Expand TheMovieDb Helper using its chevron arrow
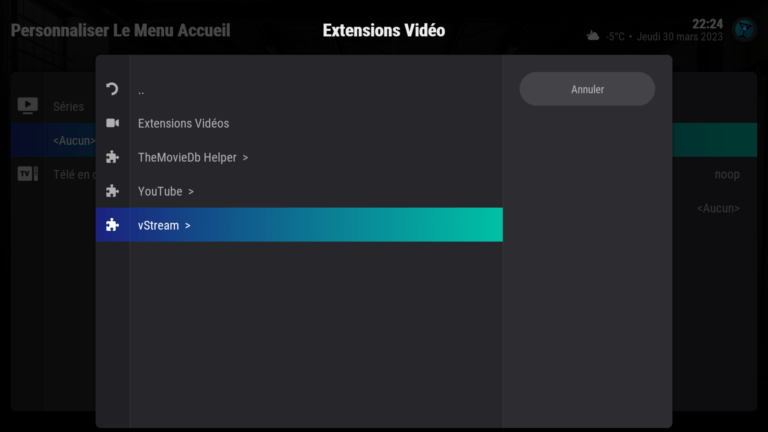Image resolution: width=768 pixels, height=432 pixels. point(245,158)
